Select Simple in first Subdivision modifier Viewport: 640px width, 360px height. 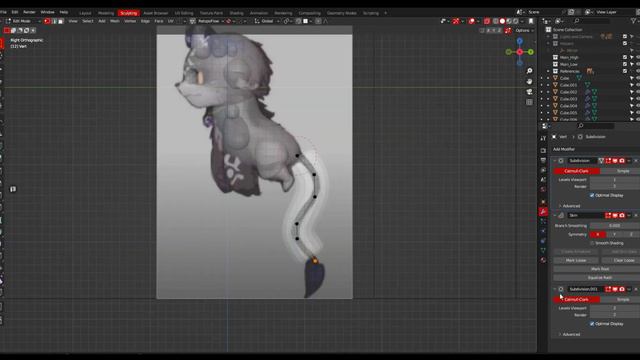point(622,171)
